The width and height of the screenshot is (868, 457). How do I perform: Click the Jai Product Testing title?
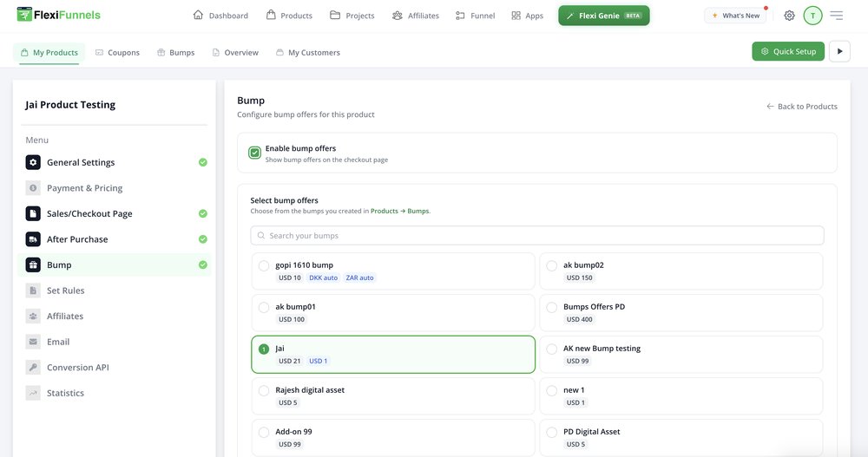coord(70,105)
